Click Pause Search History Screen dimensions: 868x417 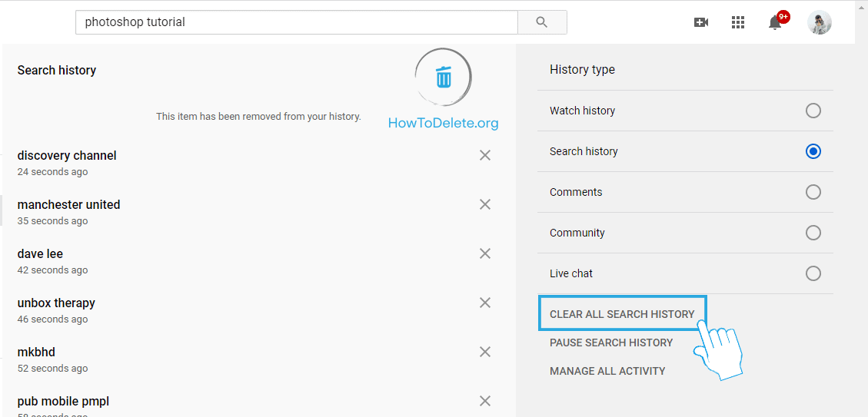tap(611, 343)
